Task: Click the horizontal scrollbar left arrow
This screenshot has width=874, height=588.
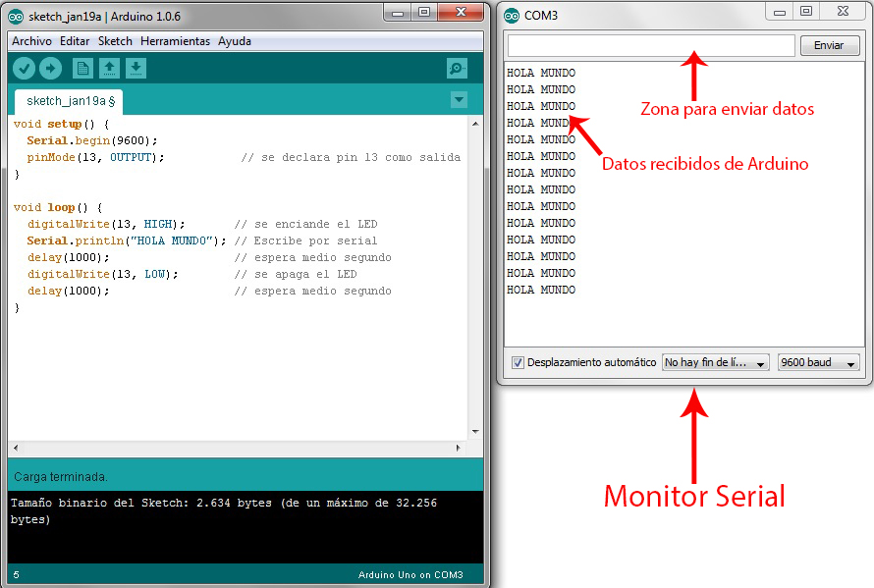Action: point(16,448)
